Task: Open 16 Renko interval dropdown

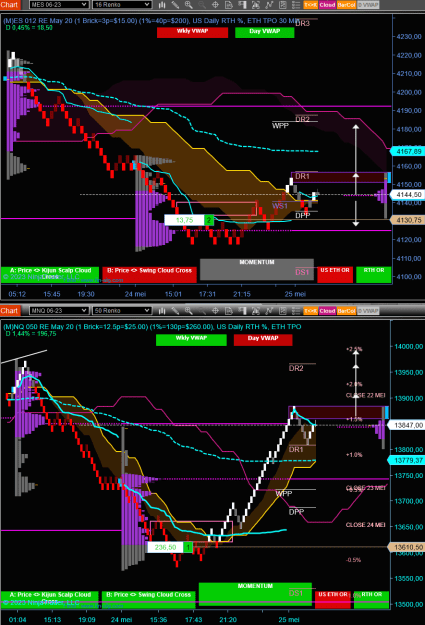Action: coord(122,5)
